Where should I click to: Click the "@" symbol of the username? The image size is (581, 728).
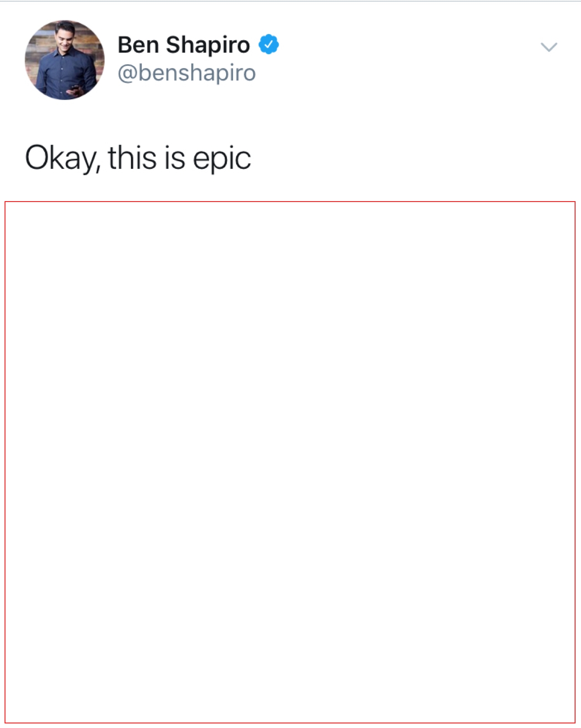point(127,73)
